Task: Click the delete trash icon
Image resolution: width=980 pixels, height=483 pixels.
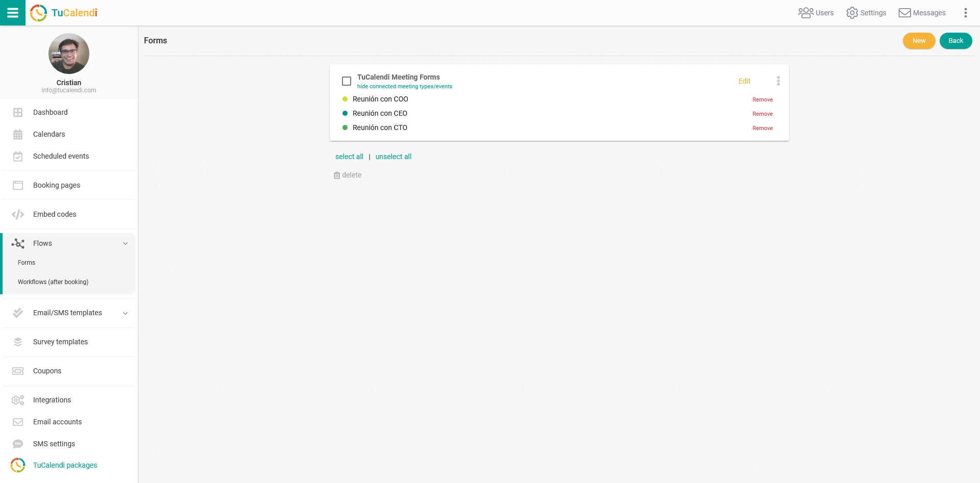Action: click(x=337, y=175)
